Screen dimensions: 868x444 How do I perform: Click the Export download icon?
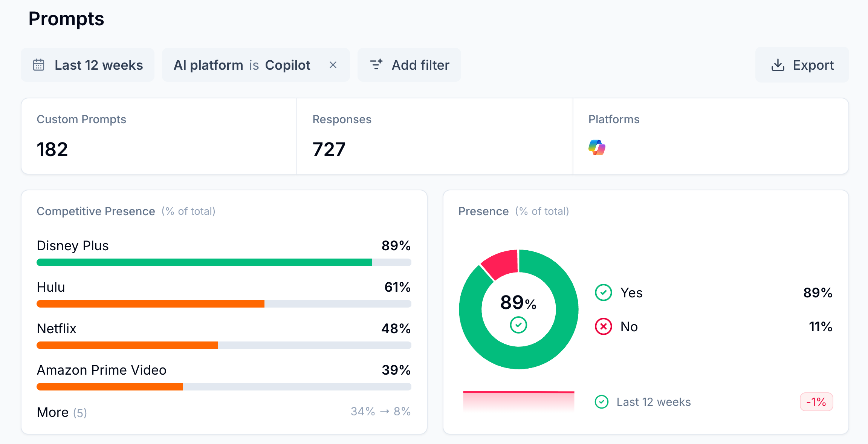click(778, 65)
